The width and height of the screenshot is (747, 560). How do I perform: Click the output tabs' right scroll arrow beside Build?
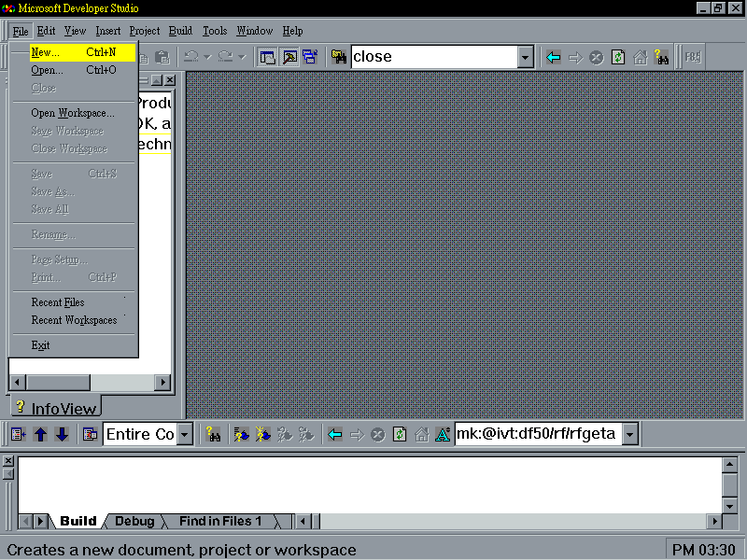click(40, 522)
